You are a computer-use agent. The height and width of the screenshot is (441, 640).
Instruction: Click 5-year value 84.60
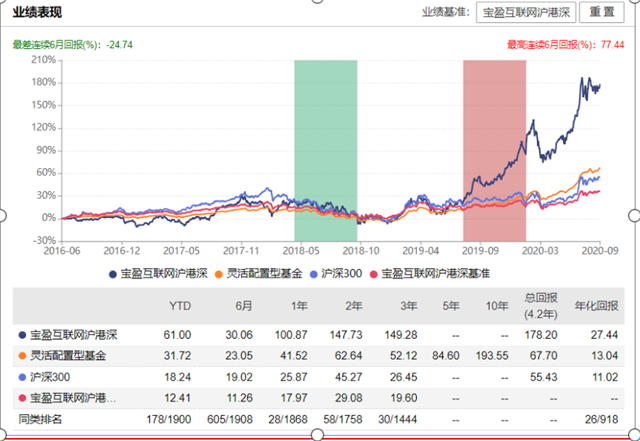click(x=446, y=356)
